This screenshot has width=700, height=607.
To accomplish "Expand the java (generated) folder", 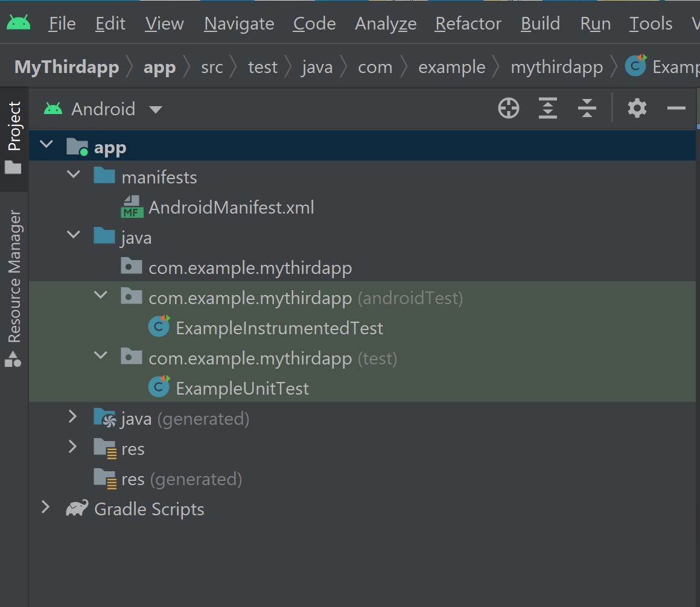I will [x=73, y=416].
